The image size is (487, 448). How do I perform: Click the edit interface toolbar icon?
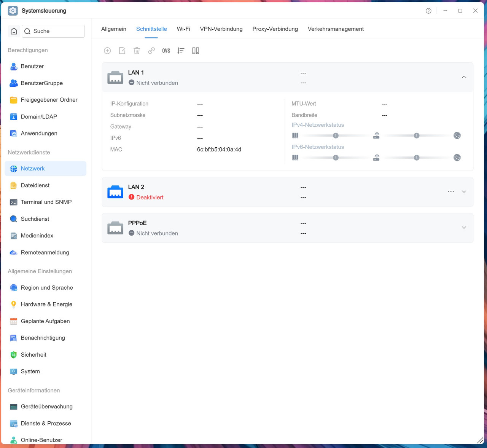[122, 51]
